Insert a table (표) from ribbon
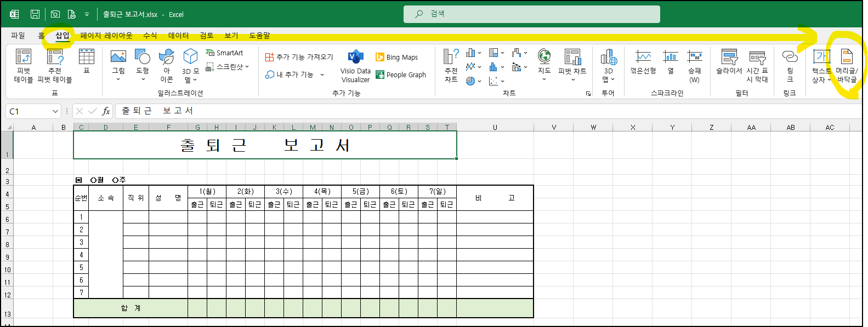The height and width of the screenshot is (327, 868). pos(87,61)
